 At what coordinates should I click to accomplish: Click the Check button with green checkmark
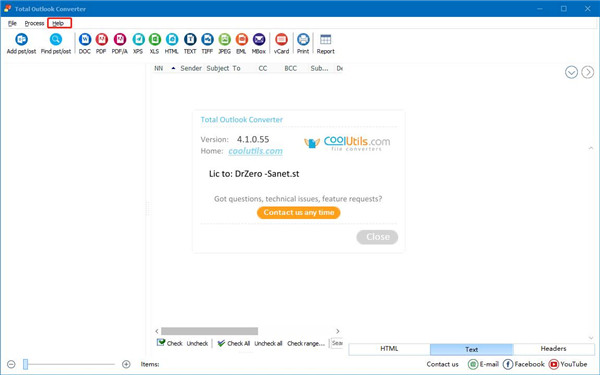170,343
